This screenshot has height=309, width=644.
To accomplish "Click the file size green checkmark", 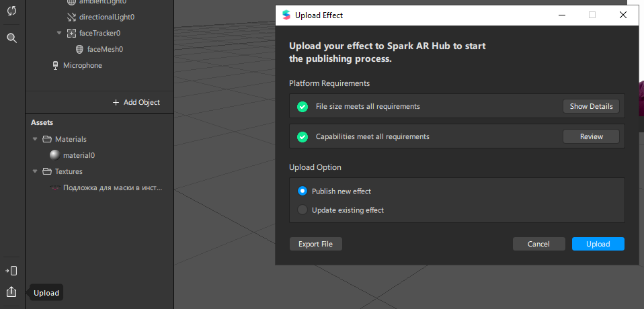I will click(303, 107).
